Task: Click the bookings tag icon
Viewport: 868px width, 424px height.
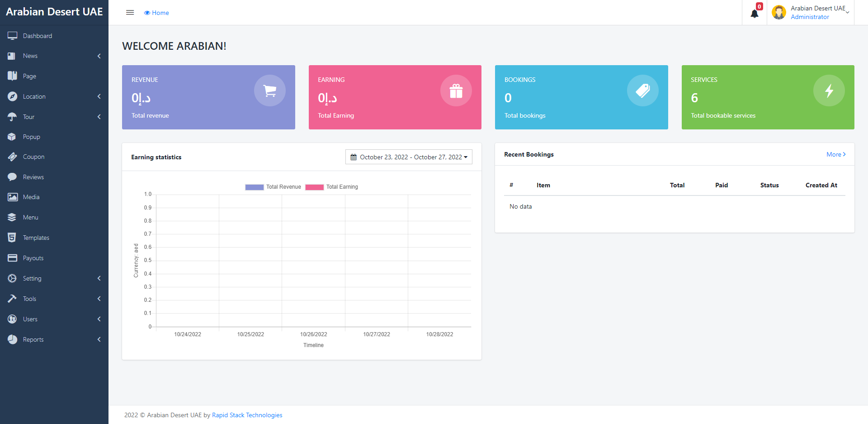Action: (642, 91)
